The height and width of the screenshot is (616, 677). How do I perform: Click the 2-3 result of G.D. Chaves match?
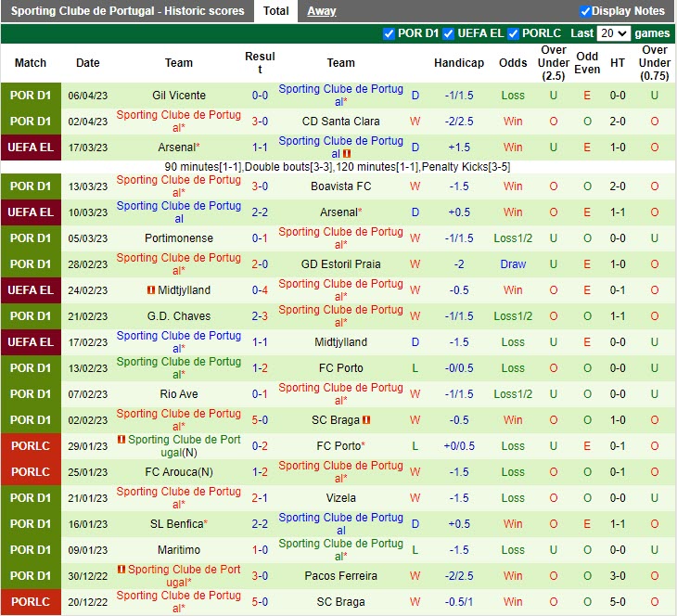[x=260, y=316]
